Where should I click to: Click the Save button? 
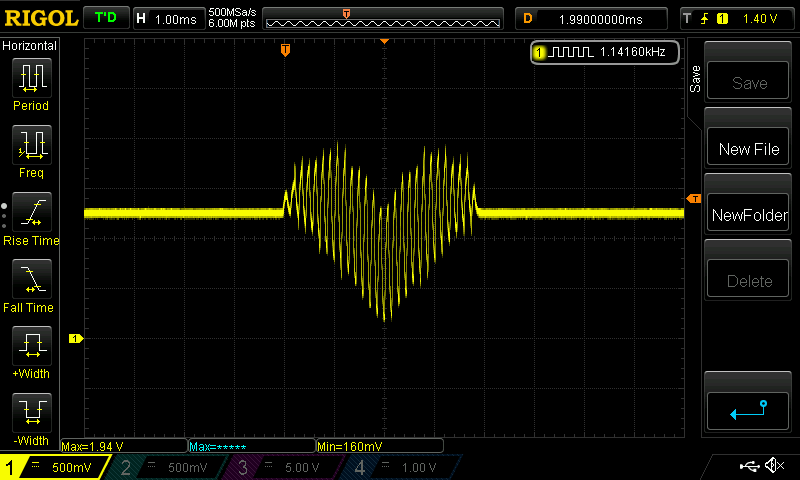click(x=748, y=81)
